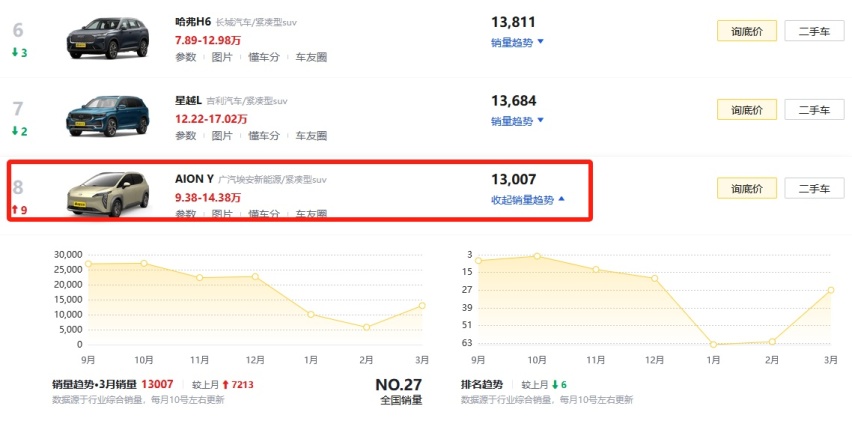Viewport: 852px width, 424px height.
Task: Click 询底价 button for 星越L
Action: click(x=747, y=110)
